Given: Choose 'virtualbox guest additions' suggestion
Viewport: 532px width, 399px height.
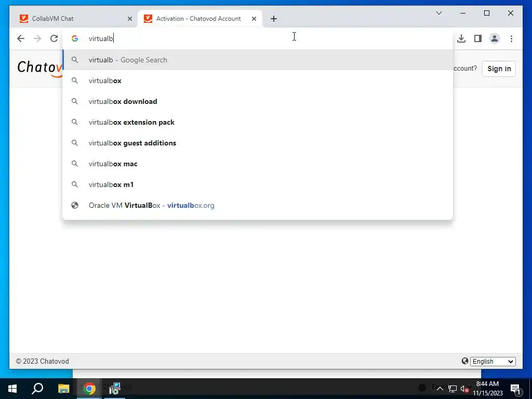Looking at the screenshot, I should (x=258, y=143).
